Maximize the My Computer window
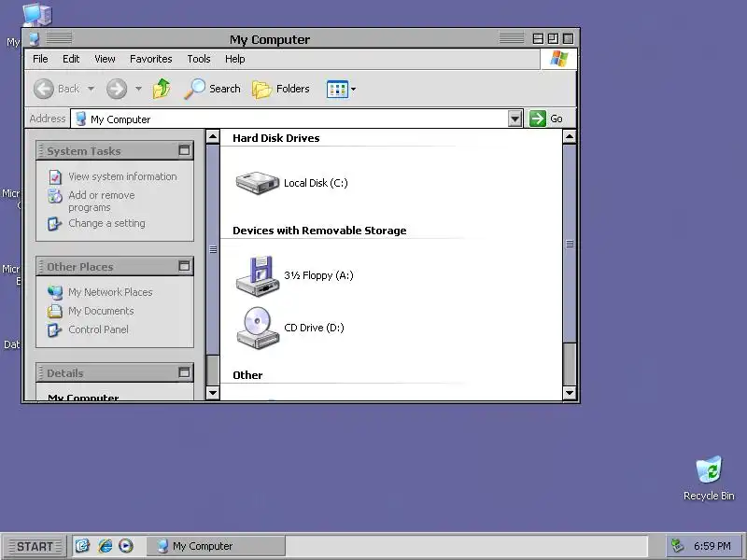Viewport: 747px width, 560px height. (x=553, y=39)
